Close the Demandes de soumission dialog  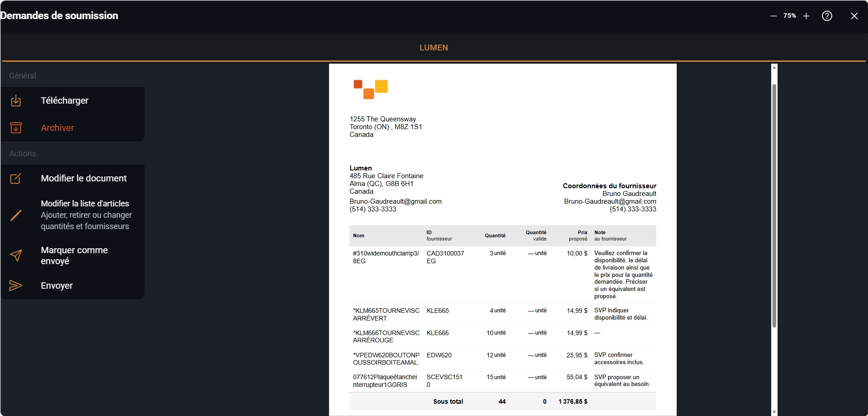(x=854, y=16)
